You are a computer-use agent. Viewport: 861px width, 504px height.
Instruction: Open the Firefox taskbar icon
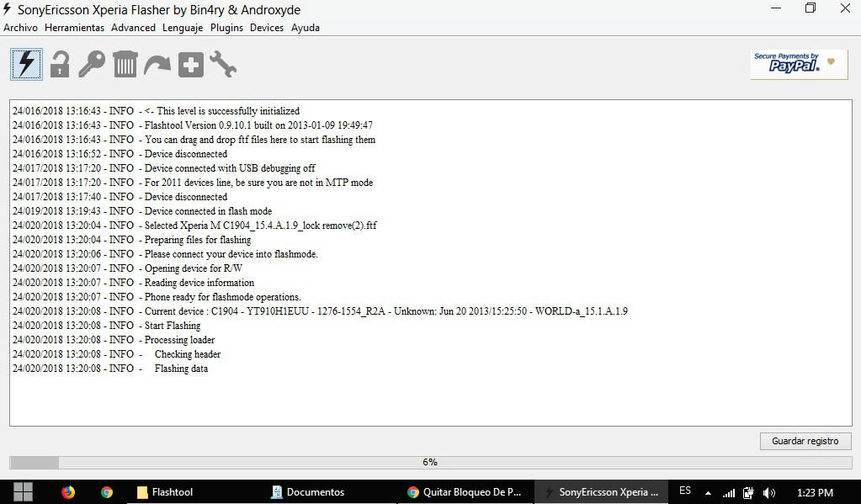[68, 492]
